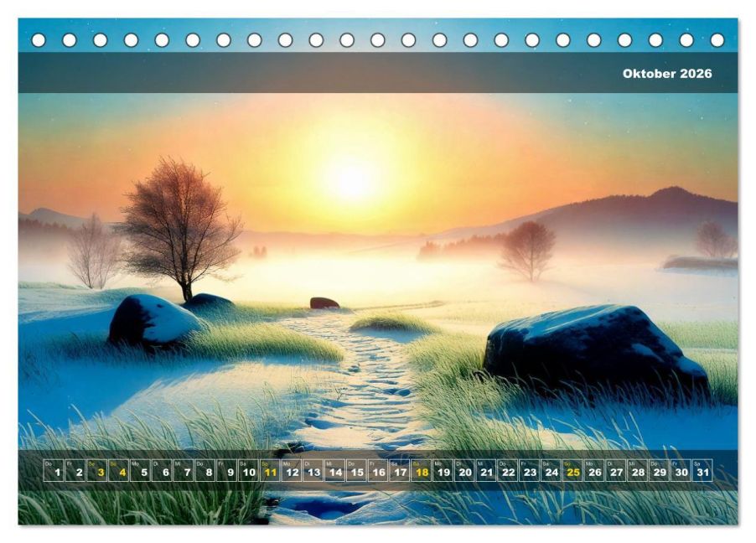Select day 2 in the calendar strip
The height and width of the screenshot is (543, 756).
tap(75, 470)
